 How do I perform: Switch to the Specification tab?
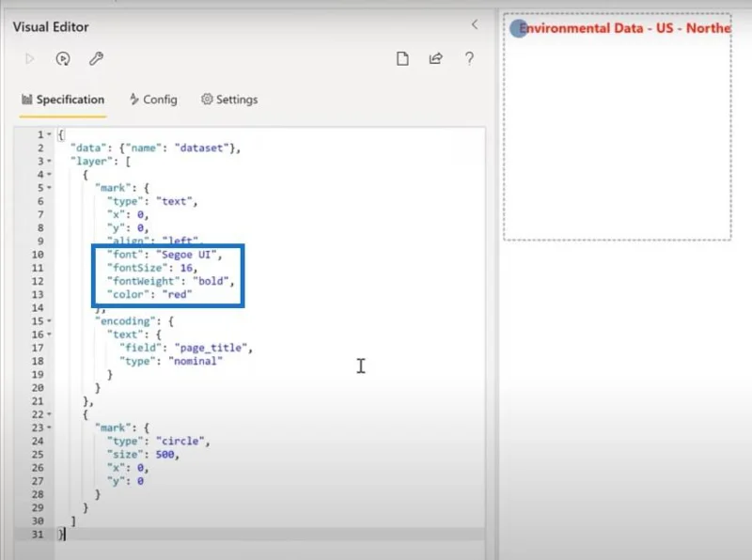(x=63, y=100)
